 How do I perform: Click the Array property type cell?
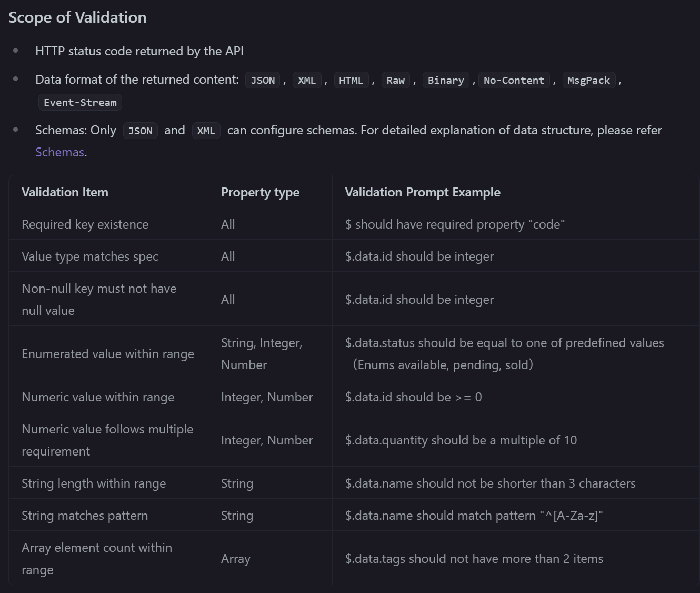(235, 559)
